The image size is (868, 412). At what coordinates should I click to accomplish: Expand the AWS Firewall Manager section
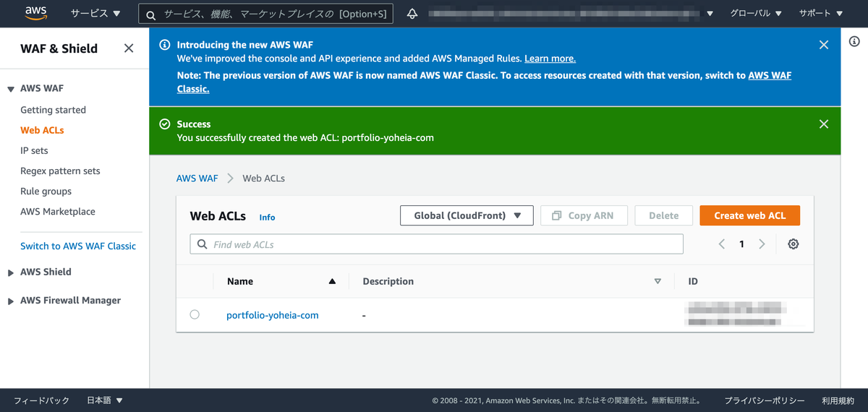tap(11, 301)
